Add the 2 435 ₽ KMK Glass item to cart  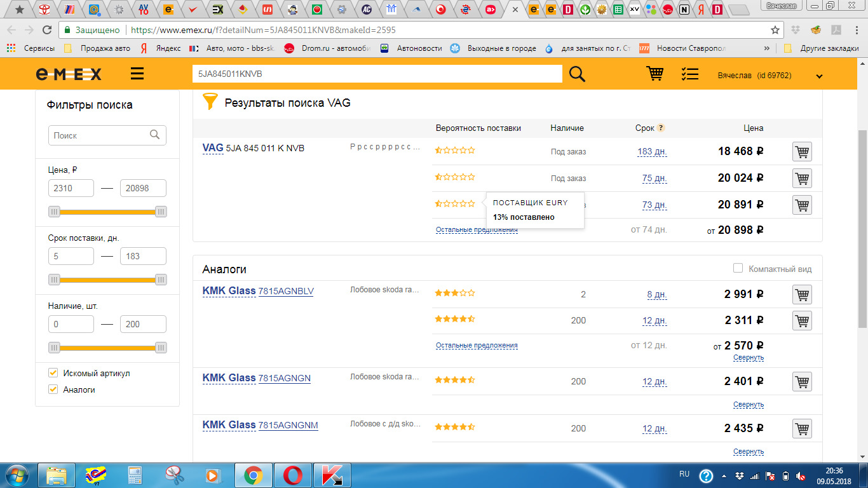[802, 429]
